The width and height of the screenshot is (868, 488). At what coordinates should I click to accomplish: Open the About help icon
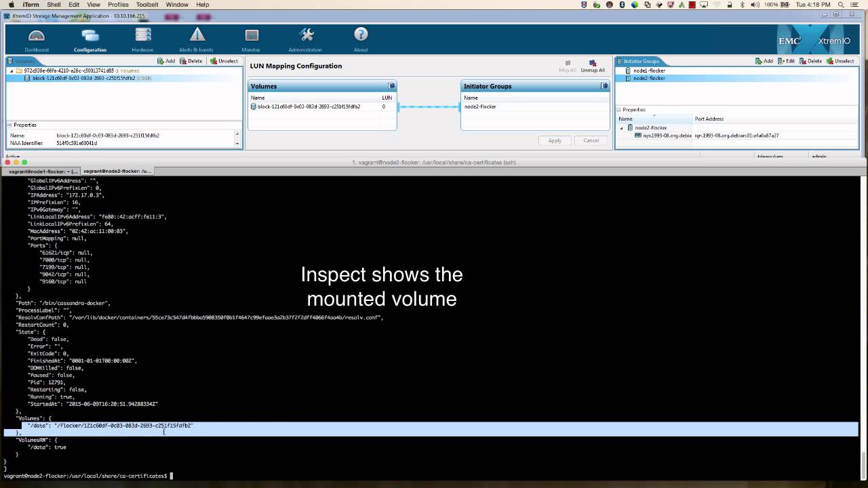(361, 40)
